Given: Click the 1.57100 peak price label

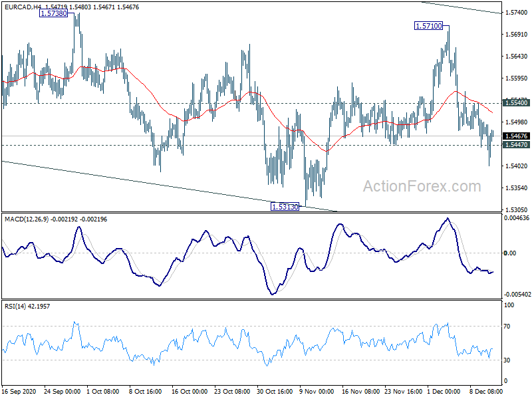Looking at the screenshot, I should click(428, 26).
